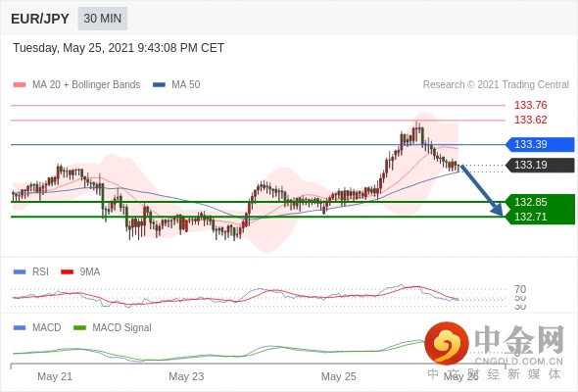This screenshot has height=392, width=578.
Task: Click the 9MA legend red marker
Action: pyautogui.click(x=67, y=271)
